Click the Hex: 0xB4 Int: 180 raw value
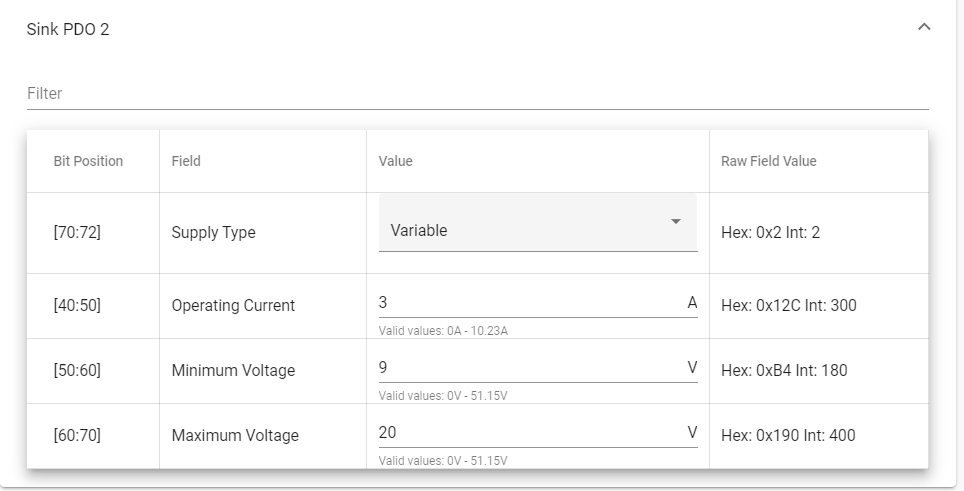 [784, 371]
